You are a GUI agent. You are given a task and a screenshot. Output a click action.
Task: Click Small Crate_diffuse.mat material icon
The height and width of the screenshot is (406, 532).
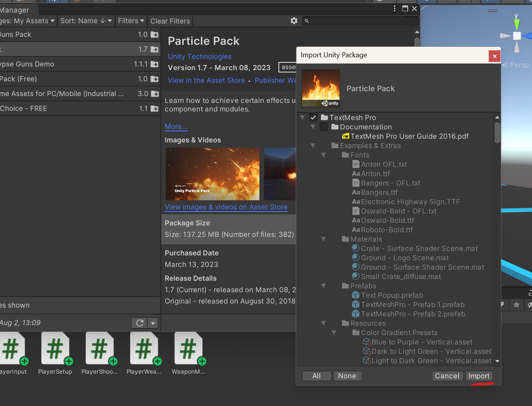pyautogui.click(x=356, y=276)
